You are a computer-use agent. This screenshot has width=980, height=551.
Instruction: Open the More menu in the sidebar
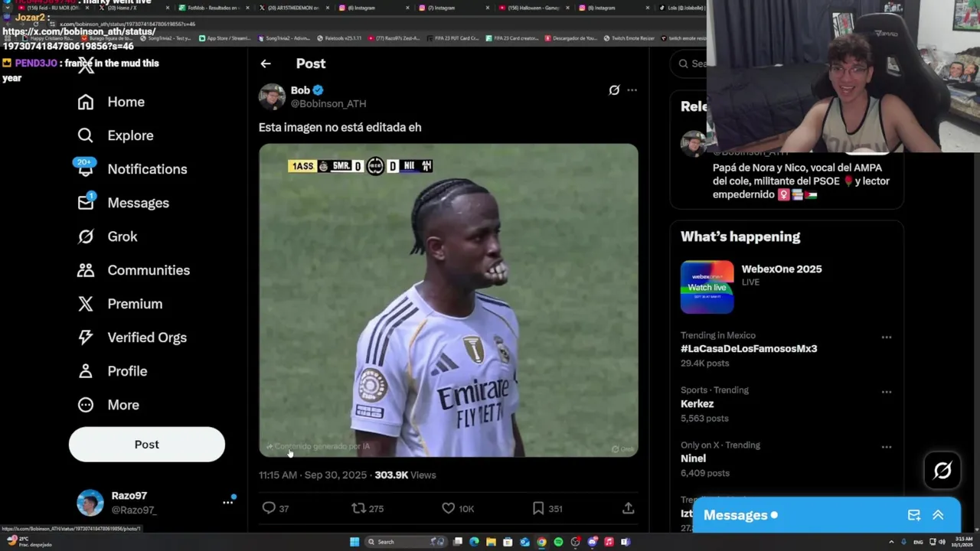pos(109,405)
